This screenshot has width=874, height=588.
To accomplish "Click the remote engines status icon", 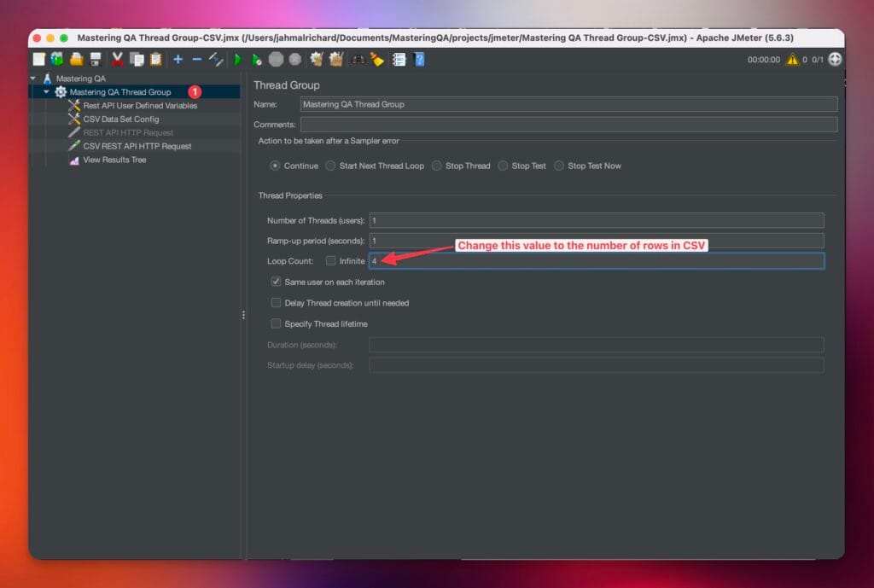I will (x=835, y=59).
